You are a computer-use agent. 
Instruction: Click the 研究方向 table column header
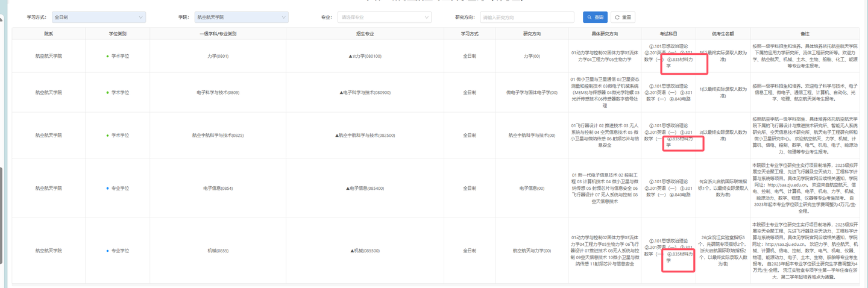[532, 34]
